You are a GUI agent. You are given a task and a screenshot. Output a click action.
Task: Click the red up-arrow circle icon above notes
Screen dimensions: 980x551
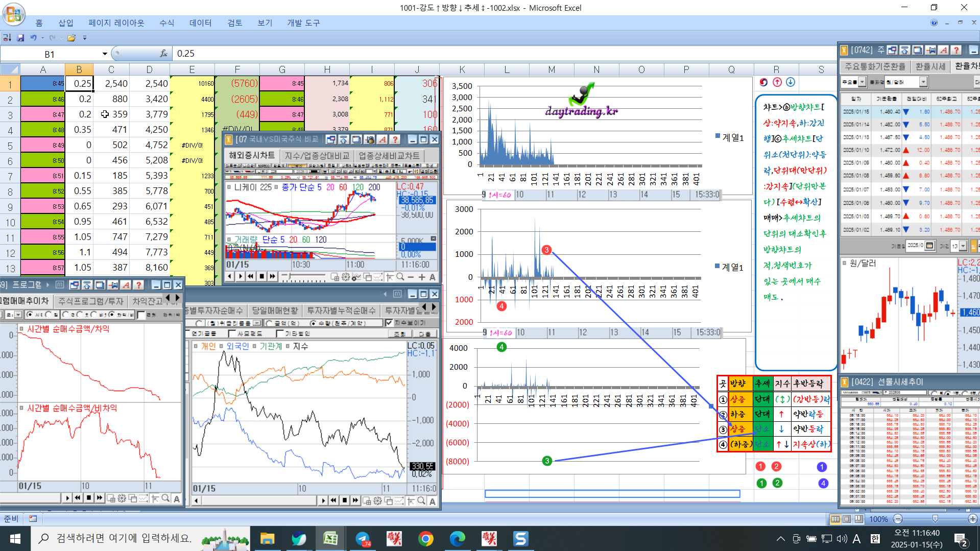coord(777,82)
